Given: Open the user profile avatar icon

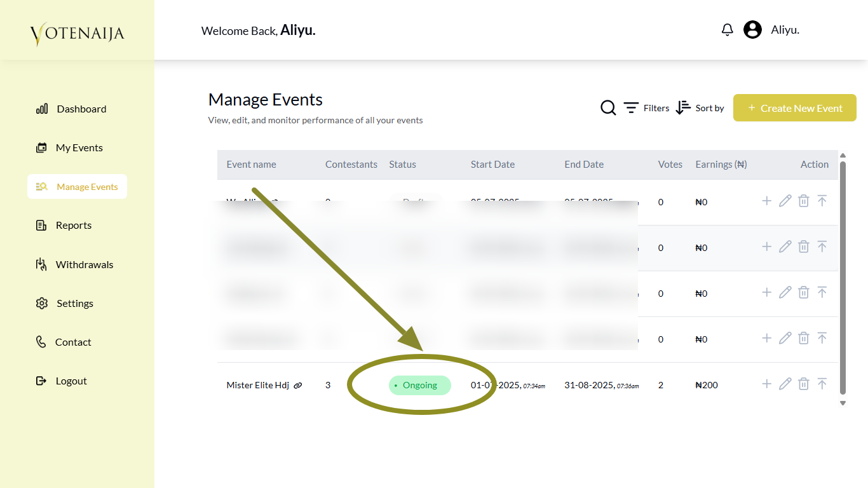Looking at the screenshot, I should pos(752,30).
